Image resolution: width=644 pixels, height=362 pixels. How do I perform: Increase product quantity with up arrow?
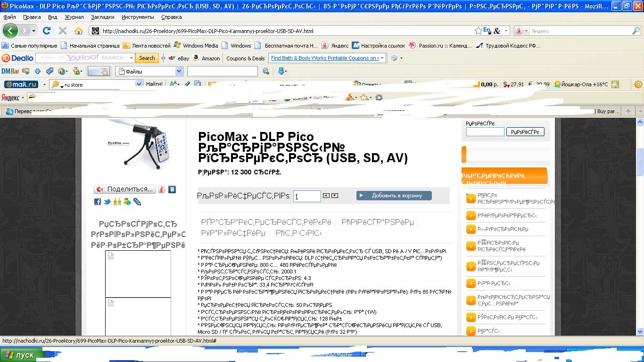click(326, 195)
